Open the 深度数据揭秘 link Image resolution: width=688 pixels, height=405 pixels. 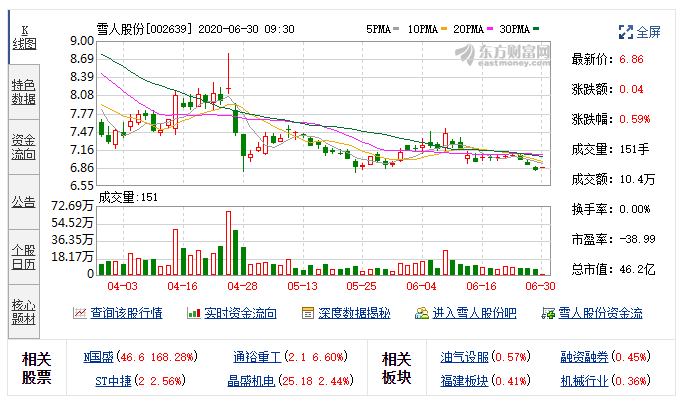point(354,313)
